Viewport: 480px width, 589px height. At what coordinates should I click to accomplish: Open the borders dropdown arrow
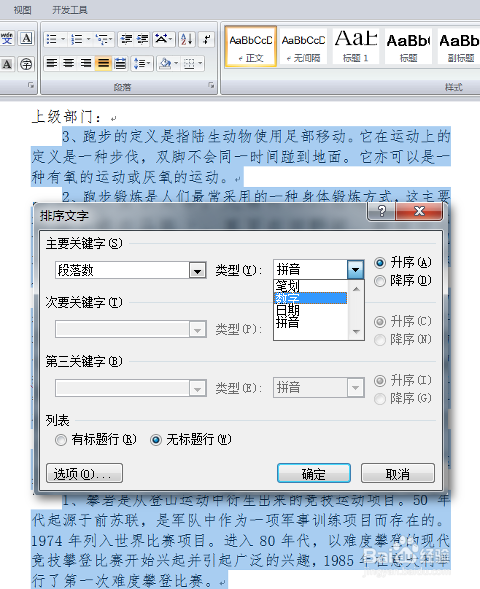point(200,63)
